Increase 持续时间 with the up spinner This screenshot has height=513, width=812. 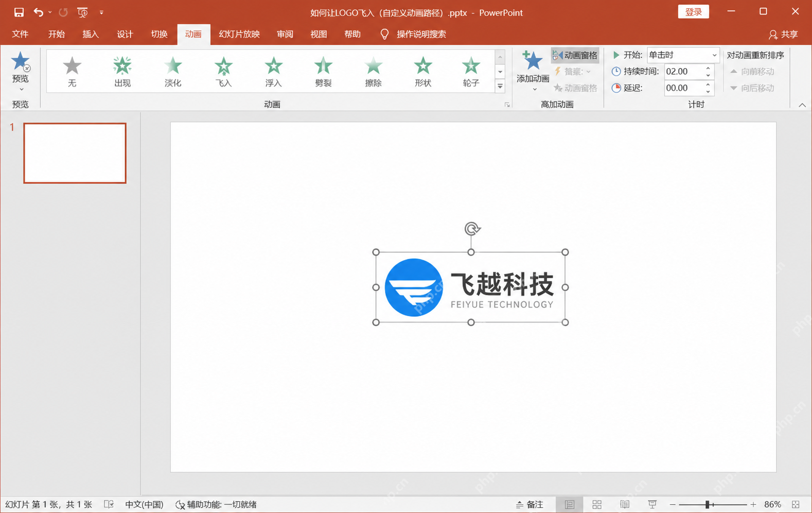708,68
